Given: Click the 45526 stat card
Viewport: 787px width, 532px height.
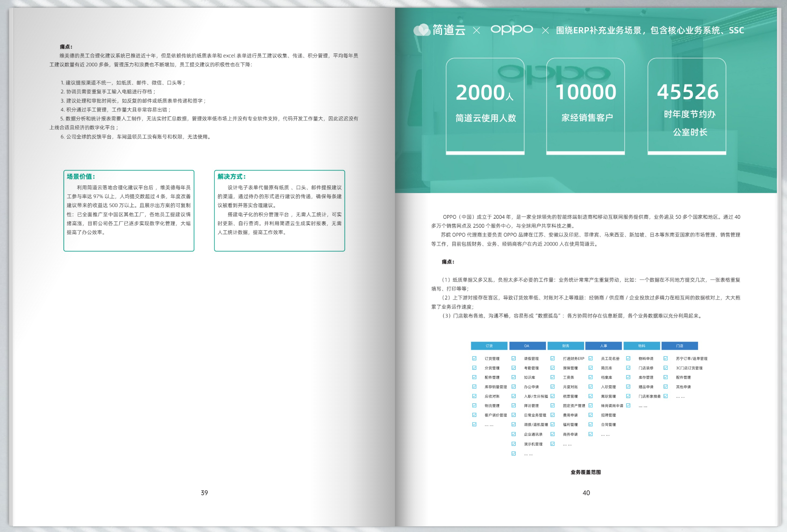Looking at the screenshot, I should click(x=687, y=106).
